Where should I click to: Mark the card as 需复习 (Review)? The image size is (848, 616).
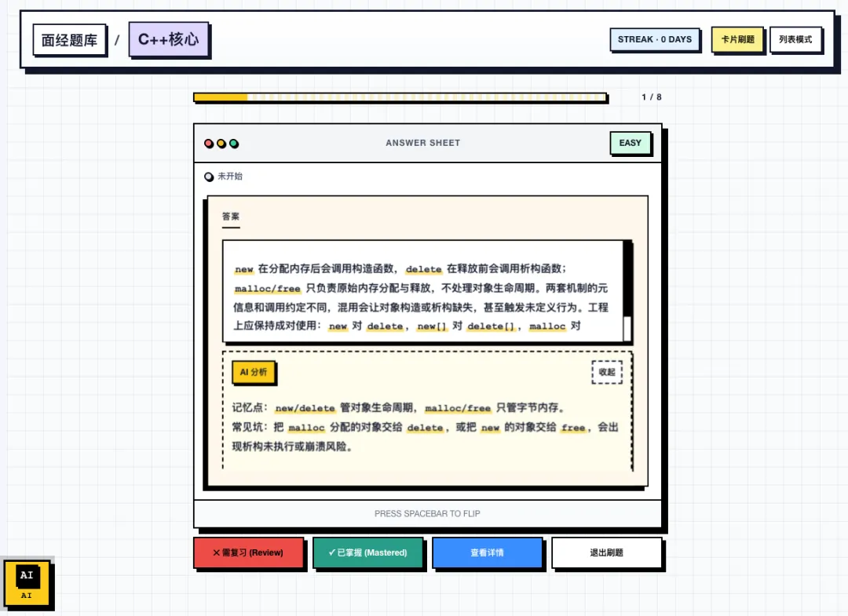point(249,552)
